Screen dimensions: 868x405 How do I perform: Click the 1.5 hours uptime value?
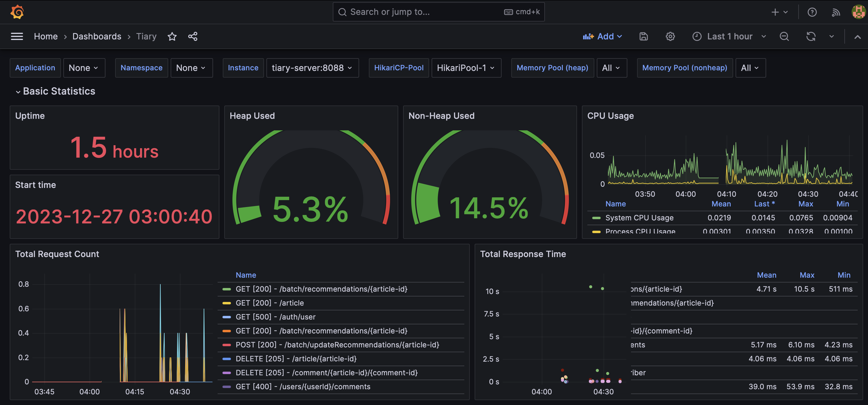114,148
